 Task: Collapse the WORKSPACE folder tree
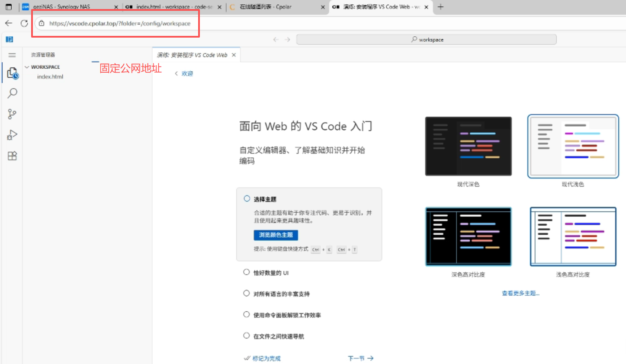[x=27, y=67]
